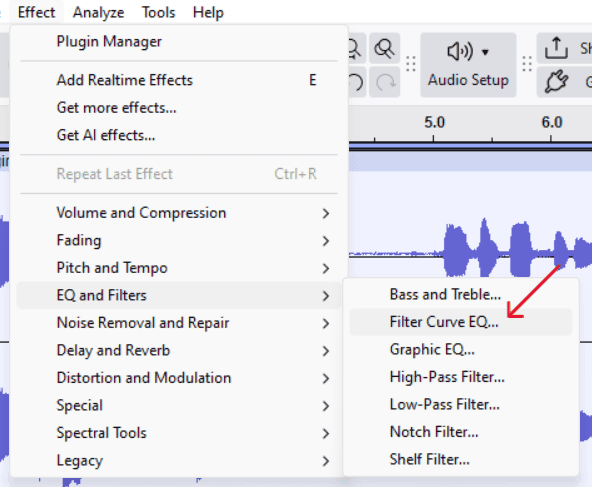The image size is (592, 487).
Task: Click the Share Audio upload icon
Action: point(556,48)
